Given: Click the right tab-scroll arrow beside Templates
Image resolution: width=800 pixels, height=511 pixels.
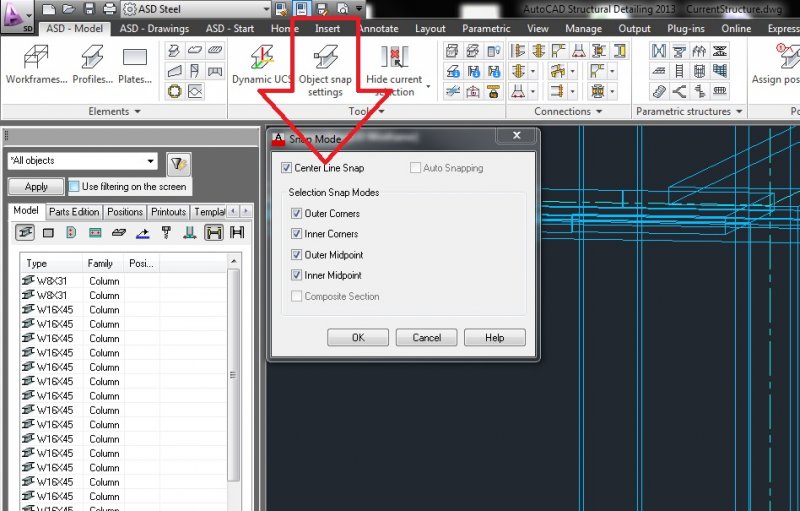Looking at the screenshot, I should 245,211.
